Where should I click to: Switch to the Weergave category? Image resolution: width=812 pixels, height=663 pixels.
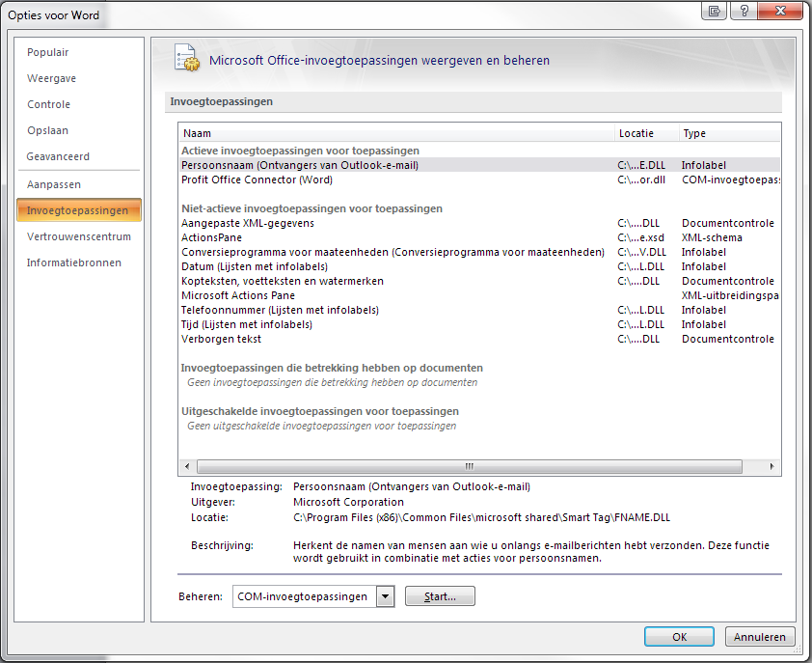52,78
